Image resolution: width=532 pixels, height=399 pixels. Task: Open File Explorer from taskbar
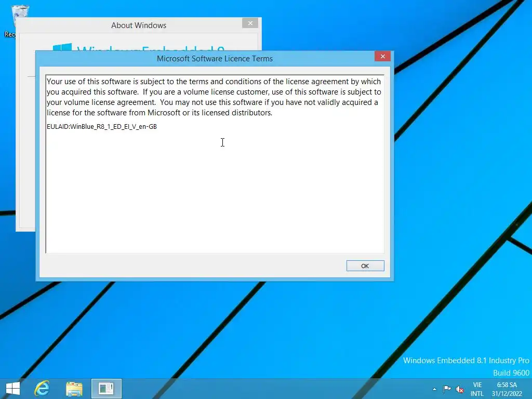point(74,389)
